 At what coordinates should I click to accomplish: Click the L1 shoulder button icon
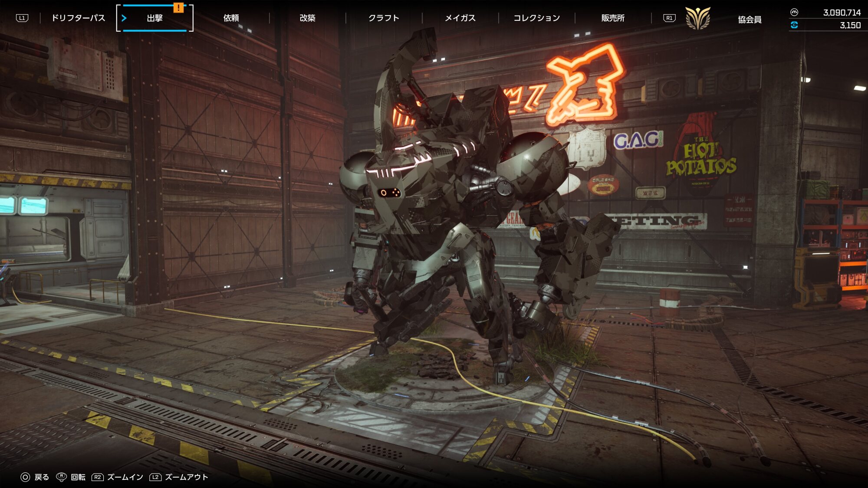pyautogui.click(x=22, y=18)
